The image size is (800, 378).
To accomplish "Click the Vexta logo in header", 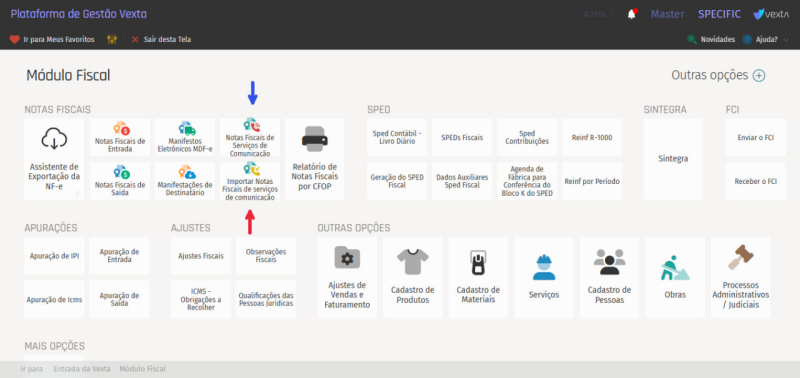I will tap(771, 14).
